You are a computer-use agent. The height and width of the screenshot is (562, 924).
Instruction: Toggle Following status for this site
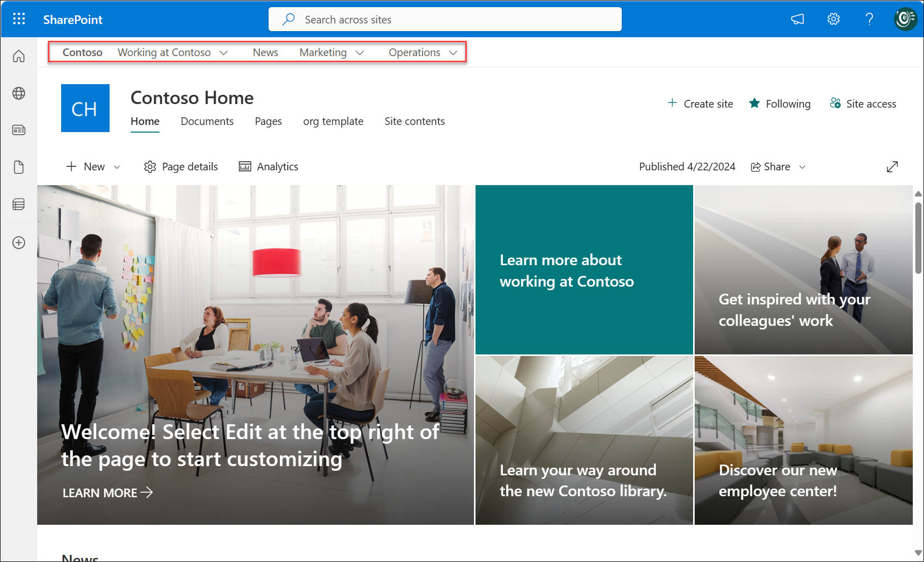point(779,104)
